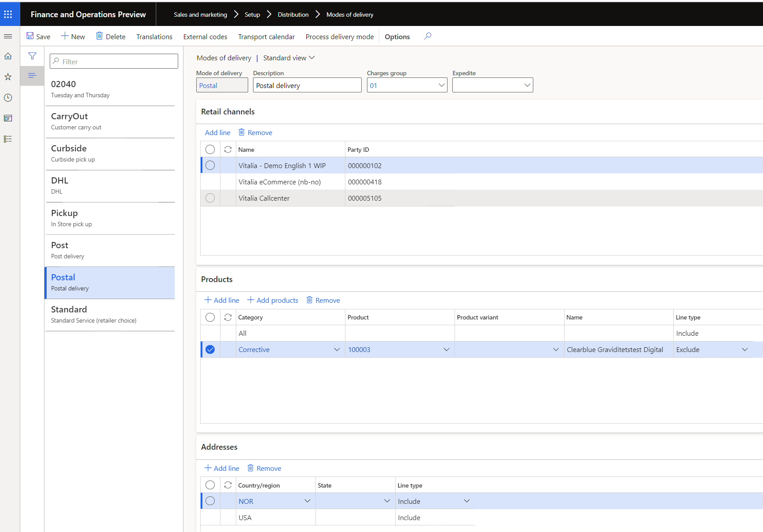This screenshot has width=763, height=532.
Task: Click the filter funnel icon
Action: (x=32, y=56)
